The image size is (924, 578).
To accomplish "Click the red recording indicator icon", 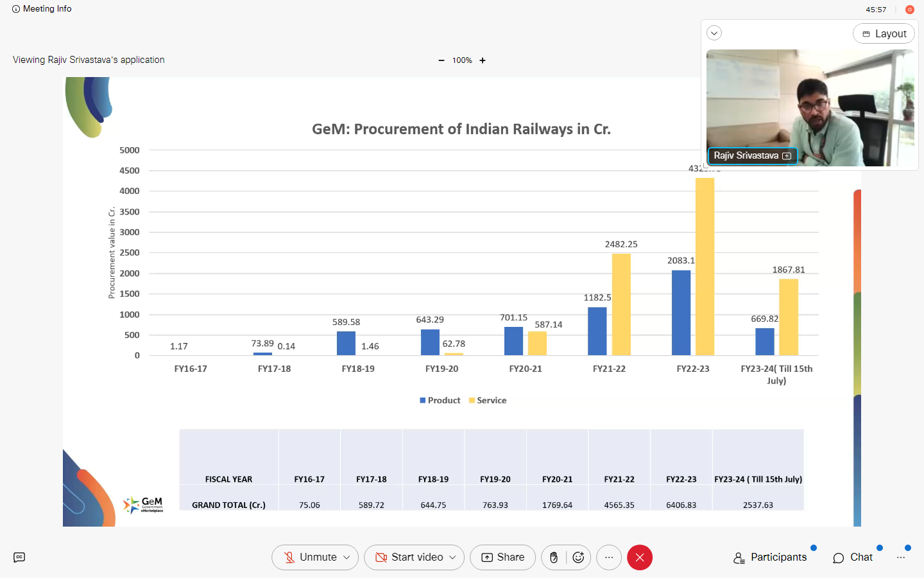I will [909, 10].
